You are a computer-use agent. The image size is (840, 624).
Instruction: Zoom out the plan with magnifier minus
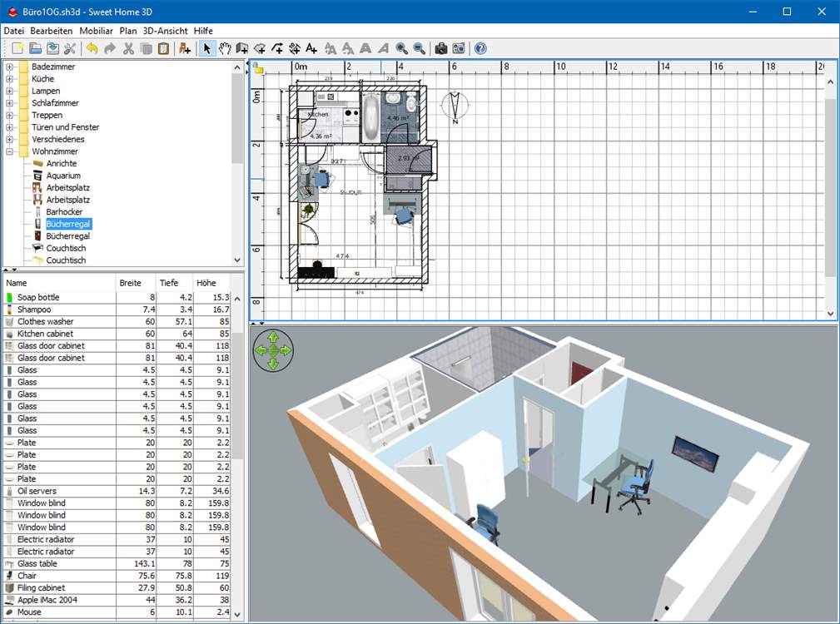click(x=420, y=49)
